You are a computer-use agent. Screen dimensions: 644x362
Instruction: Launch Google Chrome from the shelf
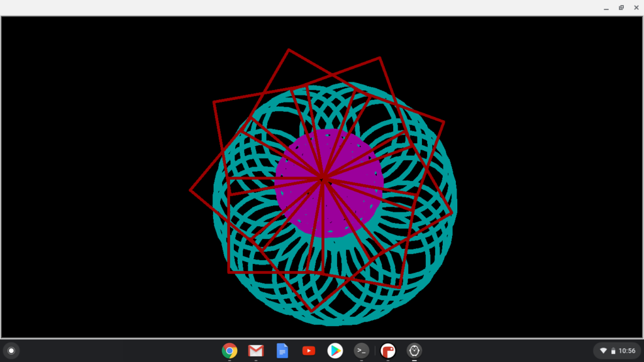(x=230, y=351)
